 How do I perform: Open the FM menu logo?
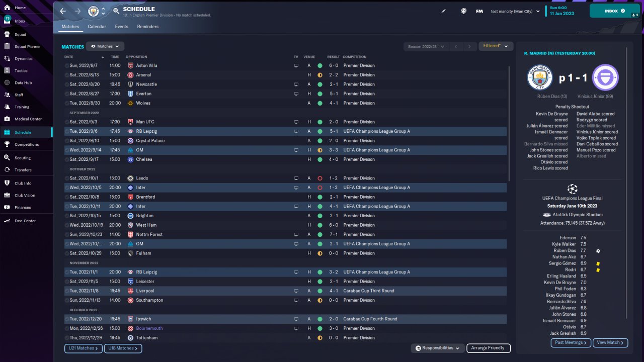pyautogui.click(x=479, y=11)
